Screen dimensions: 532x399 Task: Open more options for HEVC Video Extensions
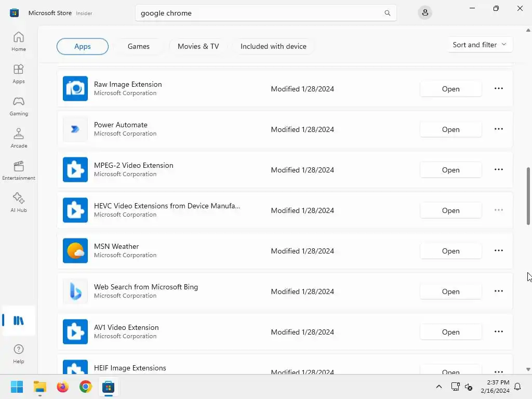tap(498, 210)
